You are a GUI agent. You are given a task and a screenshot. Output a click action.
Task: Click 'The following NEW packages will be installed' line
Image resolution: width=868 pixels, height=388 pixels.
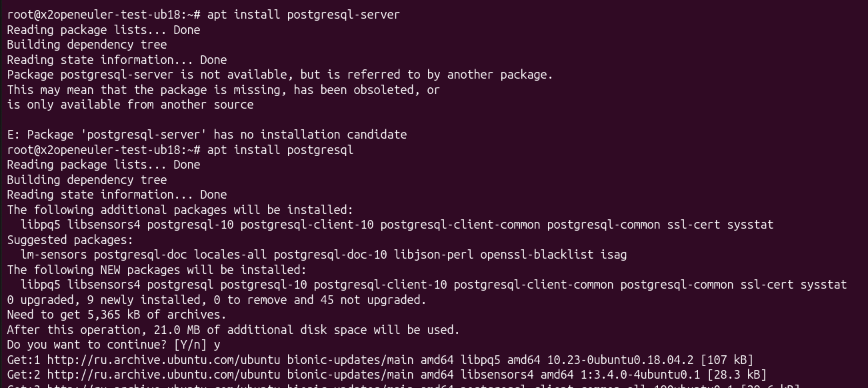click(157, 270)
